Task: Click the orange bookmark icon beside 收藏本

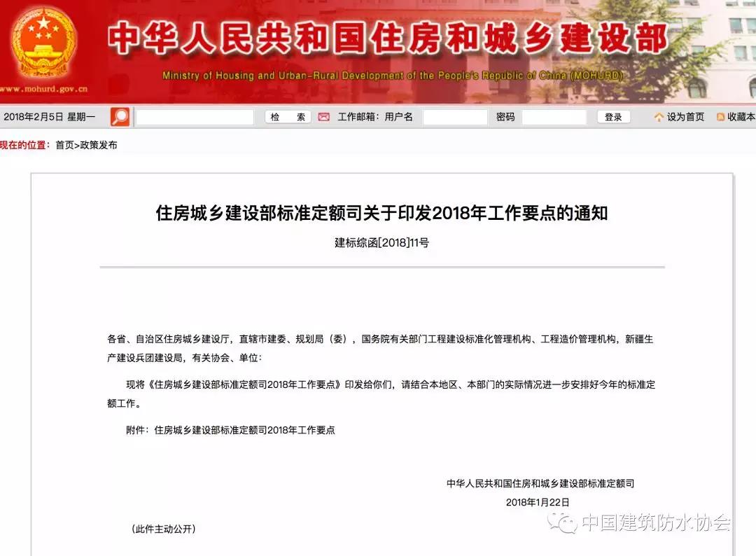Action: pyautogui.click(x=720, y=118)
